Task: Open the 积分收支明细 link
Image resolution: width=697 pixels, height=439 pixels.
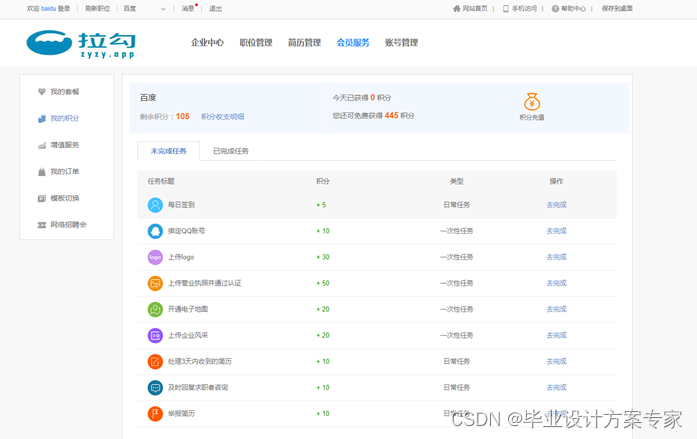Action: click(x=223, y=117)
